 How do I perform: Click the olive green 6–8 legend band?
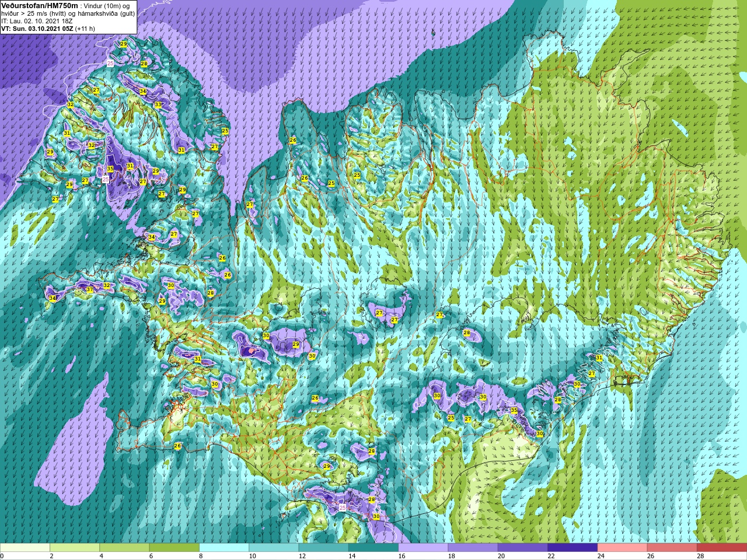point(174,548)
